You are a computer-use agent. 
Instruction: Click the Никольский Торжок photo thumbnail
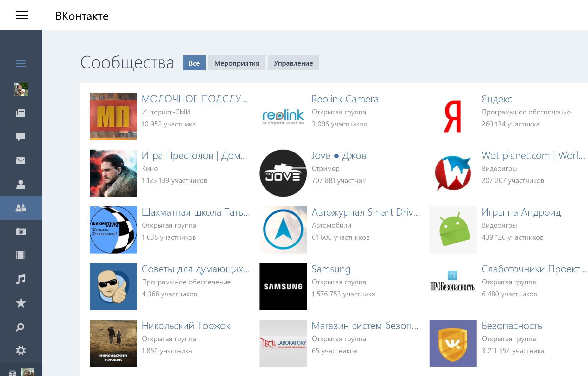[x=113, y=343]
